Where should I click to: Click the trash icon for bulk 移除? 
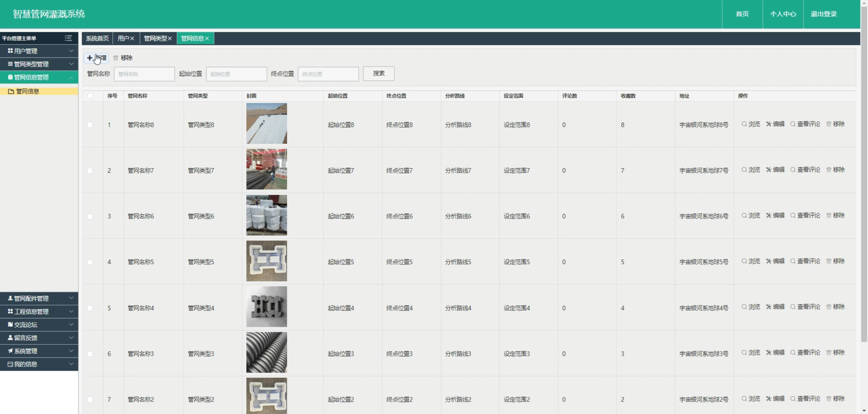click(x=116, y=58)
